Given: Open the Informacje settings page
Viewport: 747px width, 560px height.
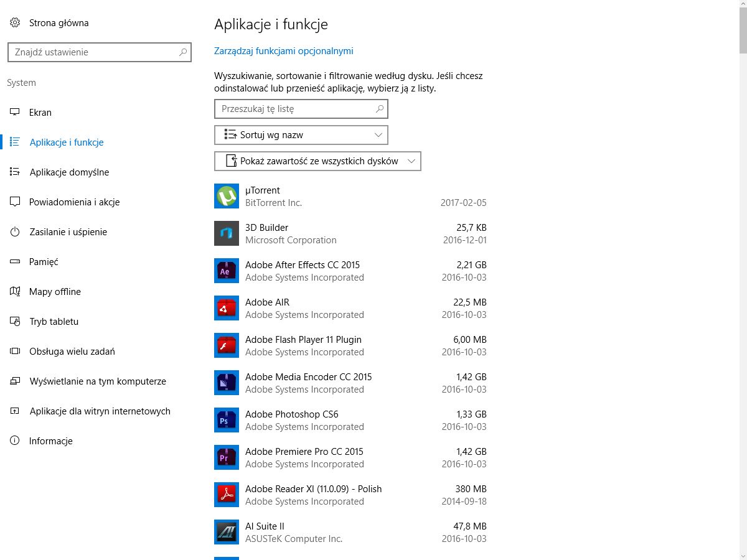Looking at the screenshot, I should click(x=51, y=441).
